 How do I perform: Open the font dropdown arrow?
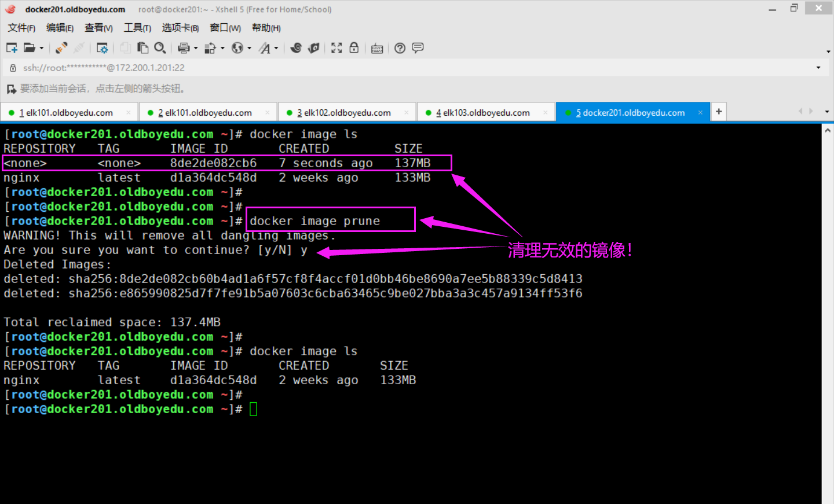276,48
